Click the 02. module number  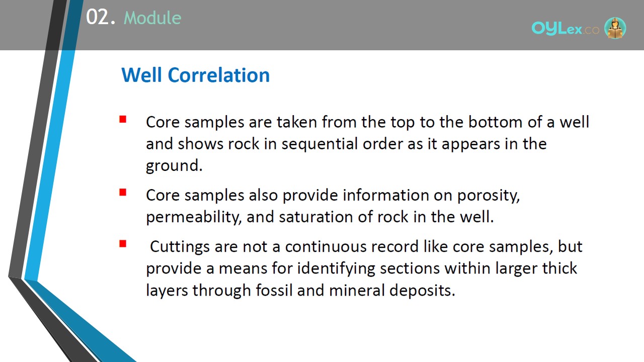[x=101, y=18]
